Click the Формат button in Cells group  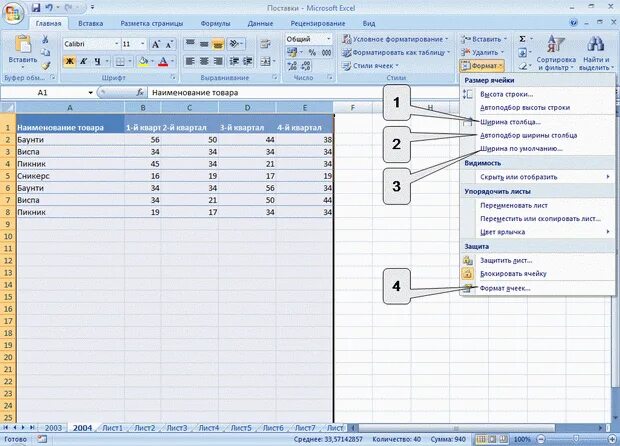point(482,66)
